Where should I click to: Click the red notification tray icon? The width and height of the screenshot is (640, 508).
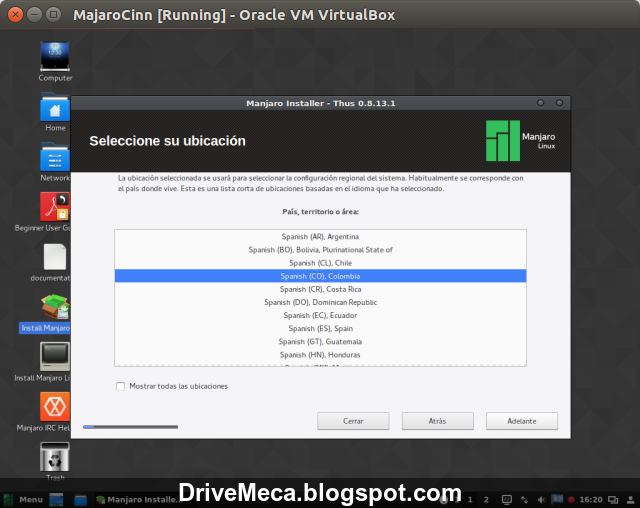pyautogui.click(x=571, y=499)
